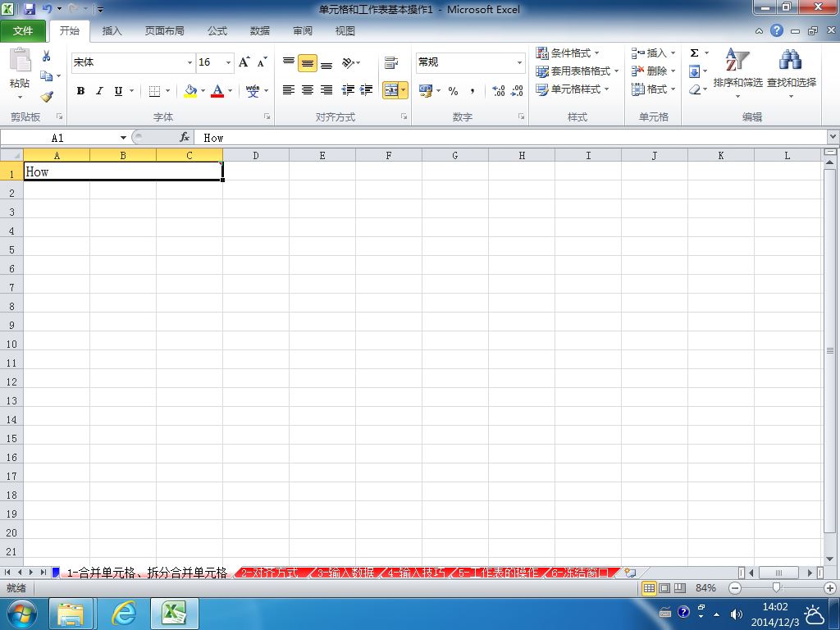Screen dimensions: 840x630
Task: Click the Copy icon in clipboard group
Action: (47, 76)
